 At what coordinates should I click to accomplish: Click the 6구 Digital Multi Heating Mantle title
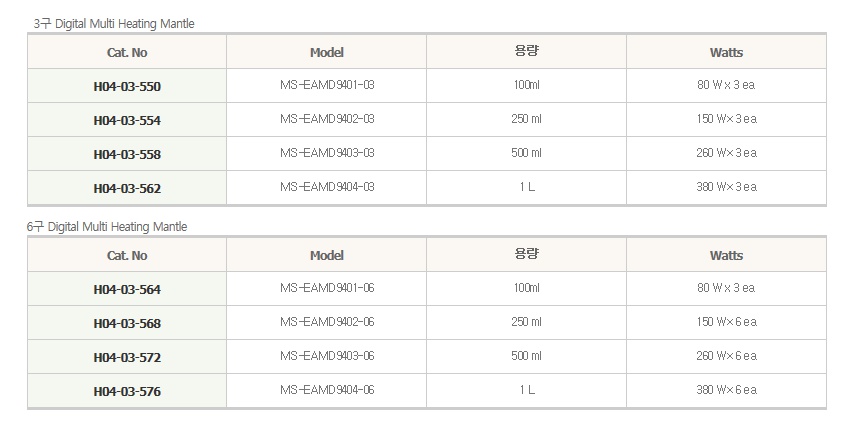(x=107, y=227)
